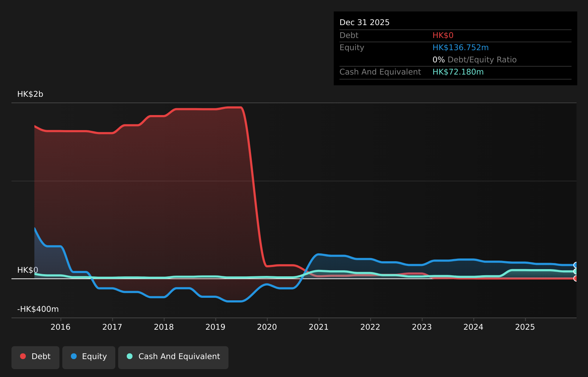Screen dimensions: 588x377
Task: Click the tooltip 'Debt' row label
Action: (x=349, y=35)
